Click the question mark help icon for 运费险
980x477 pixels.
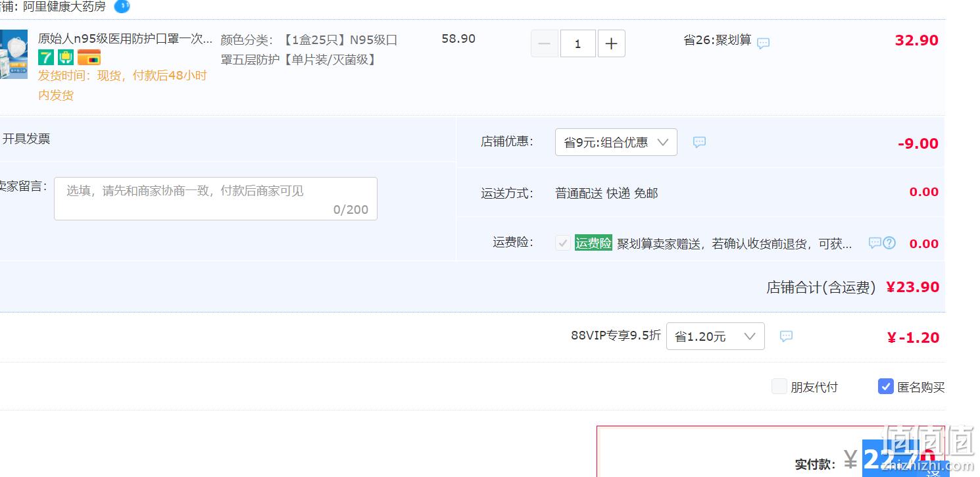point(889,243)
